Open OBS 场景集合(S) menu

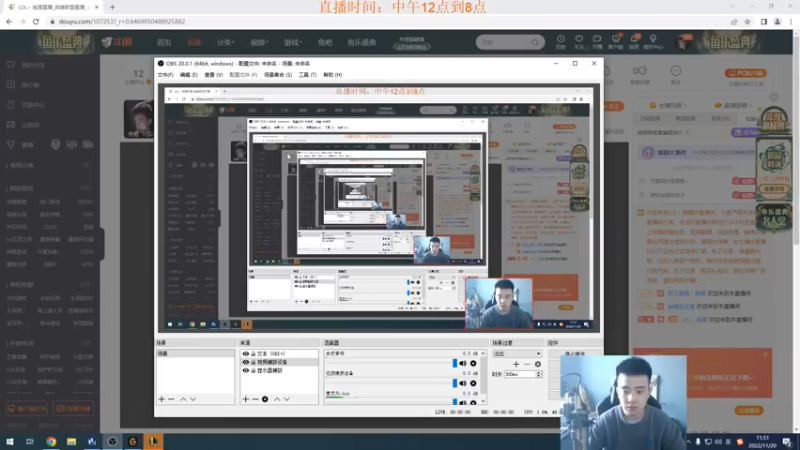278,75
